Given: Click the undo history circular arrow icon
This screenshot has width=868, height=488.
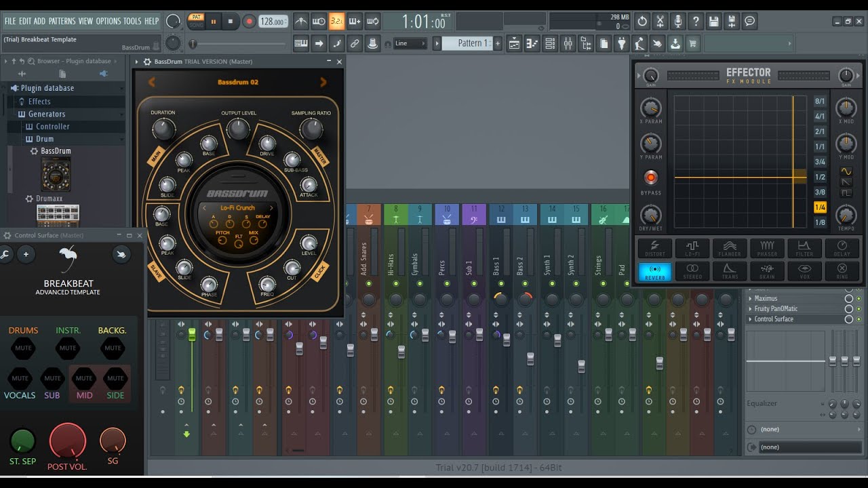Looking at the screenshot, I should pos(642,21).
